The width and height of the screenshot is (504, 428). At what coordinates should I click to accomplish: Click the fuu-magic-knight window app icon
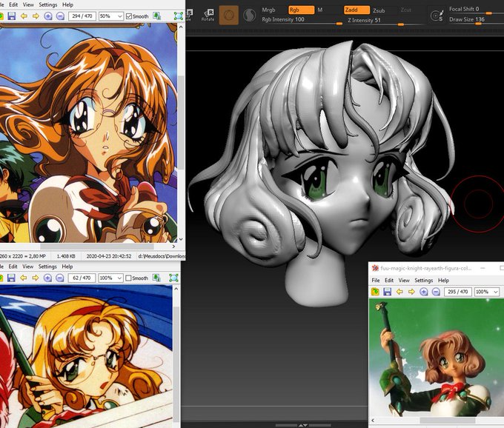pyautogui.click(x=375, y=268)
